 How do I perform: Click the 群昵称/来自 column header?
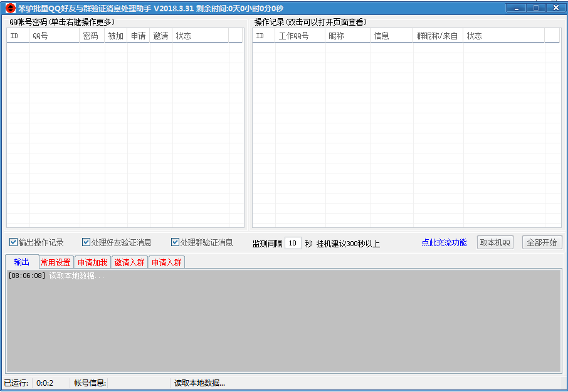pos(438,36)
